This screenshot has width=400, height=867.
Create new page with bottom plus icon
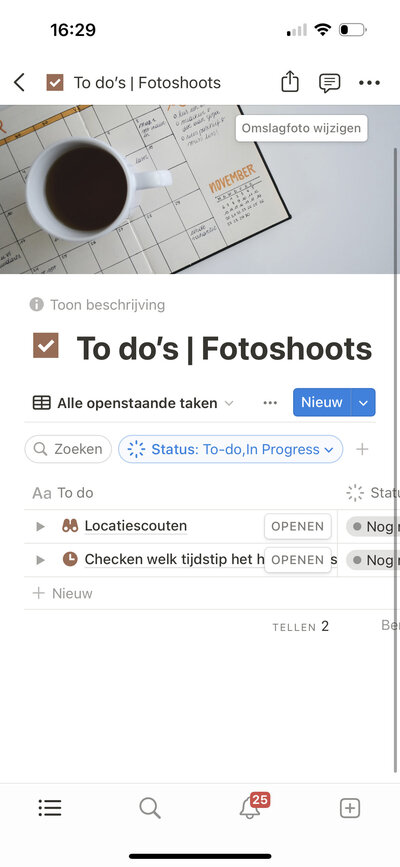(349, 808)
